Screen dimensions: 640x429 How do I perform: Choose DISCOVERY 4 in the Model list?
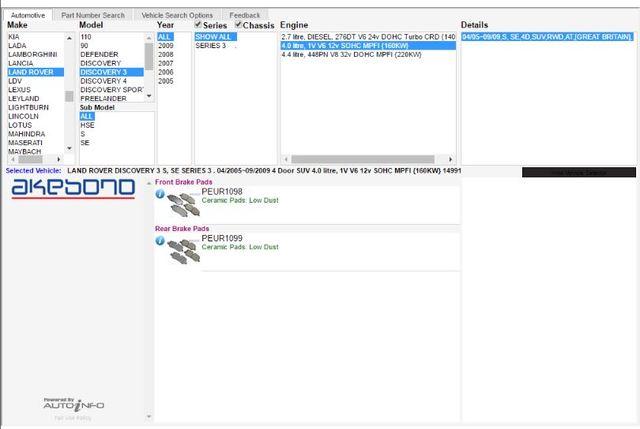[x=103, y=81]
